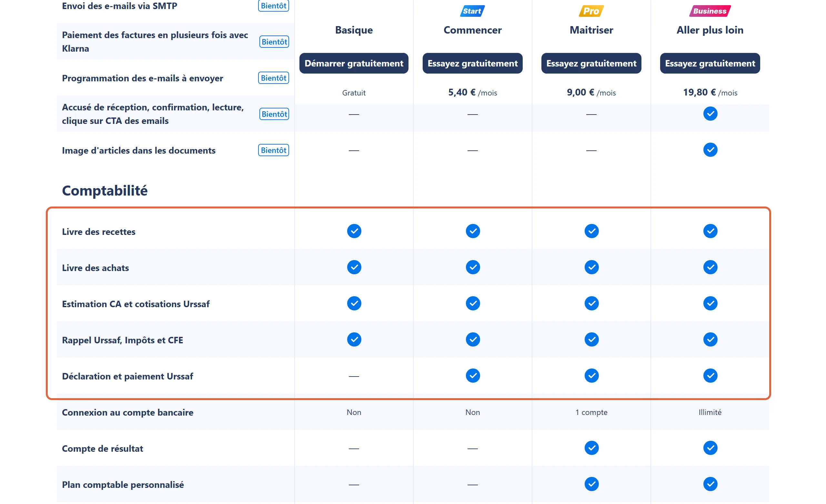Click the Commencer plan title
This screenshot has height=504, width=826.
[472, 30]
